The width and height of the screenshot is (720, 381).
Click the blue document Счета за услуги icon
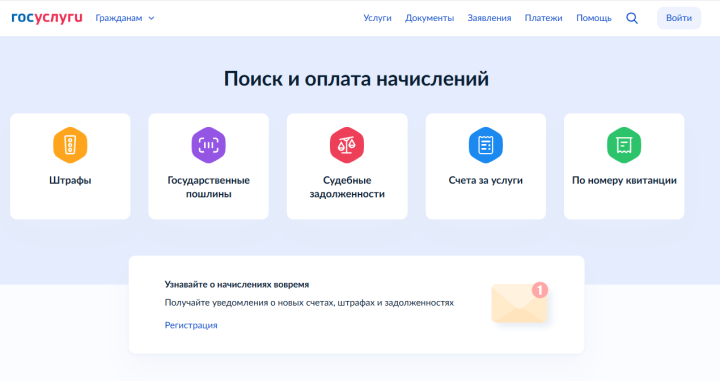click(485, 145)
